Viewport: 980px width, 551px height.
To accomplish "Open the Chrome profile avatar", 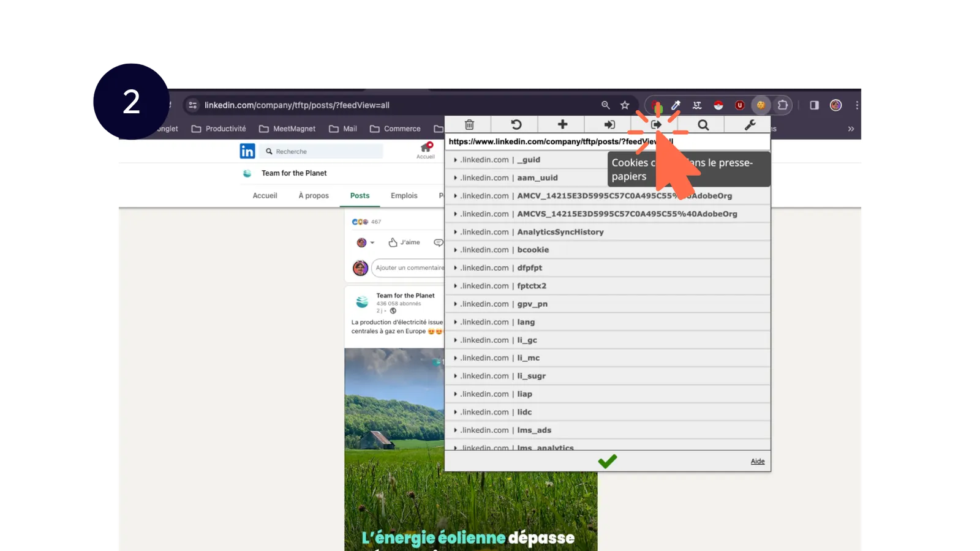I will coord(835,105).
